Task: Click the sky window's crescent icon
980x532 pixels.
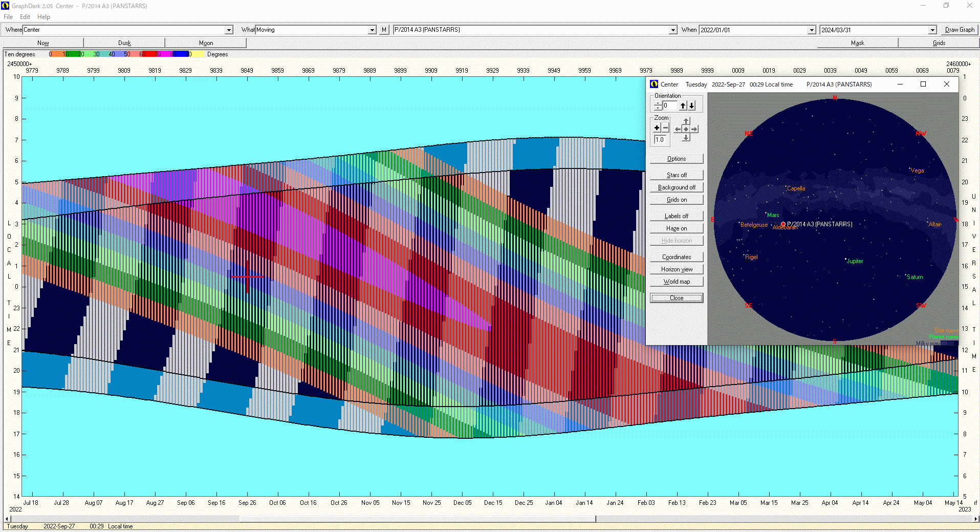Action: tap(654, 84)
